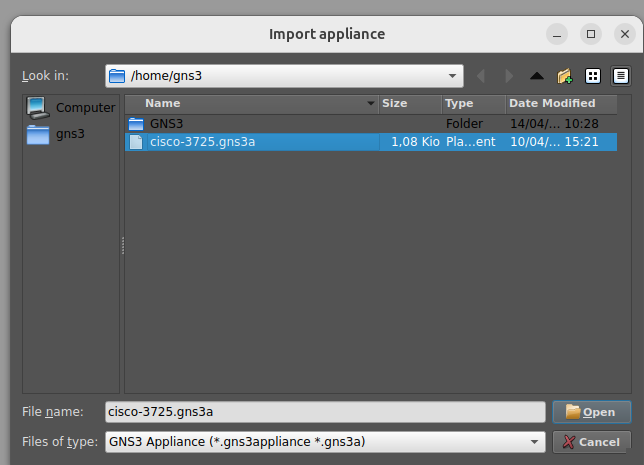Open the Files of type dropdown
The width and height of the screenshot is (644, 465).
pyautogui.click(x=325, y=442)
